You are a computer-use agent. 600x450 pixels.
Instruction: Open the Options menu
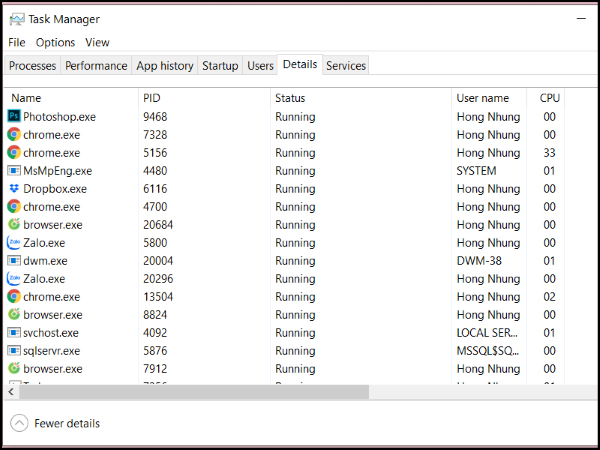pyautogui.click(x=55, y=43)
